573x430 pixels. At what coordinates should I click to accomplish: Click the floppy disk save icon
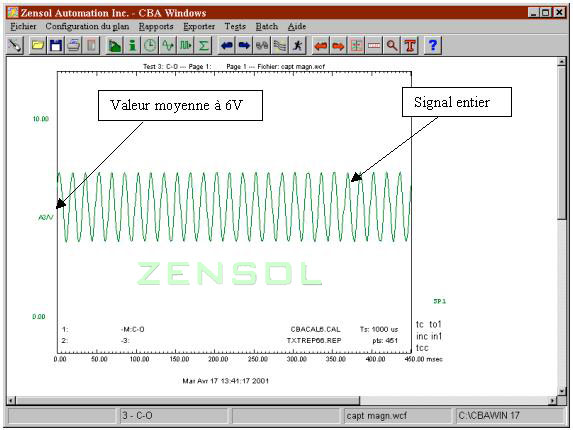pos(56,46)
